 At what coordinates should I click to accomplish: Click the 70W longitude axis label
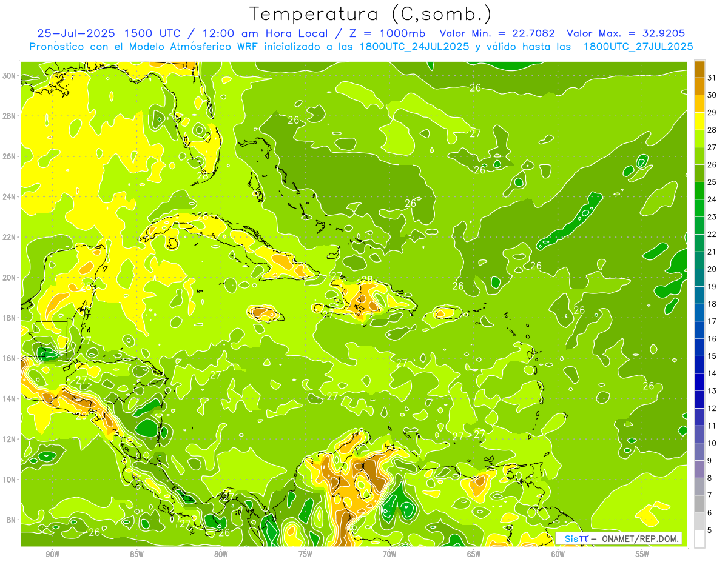pos(389,554)
